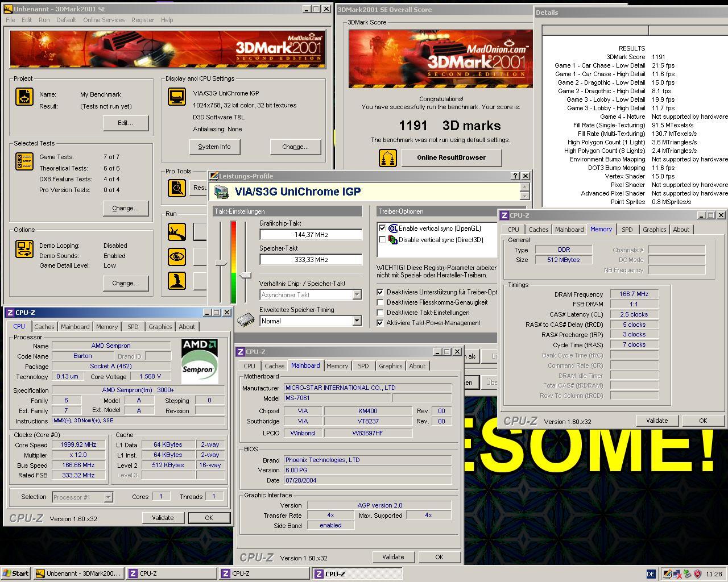Click the display tweak tray icon
The width and height of the screenshot is (728, 582).
(x=667, y=574)
